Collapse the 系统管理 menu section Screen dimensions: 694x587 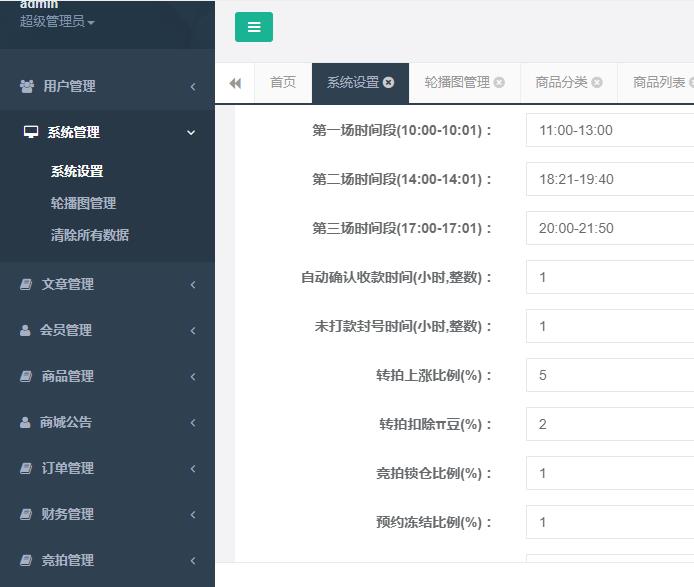click(x=191, y=132)
